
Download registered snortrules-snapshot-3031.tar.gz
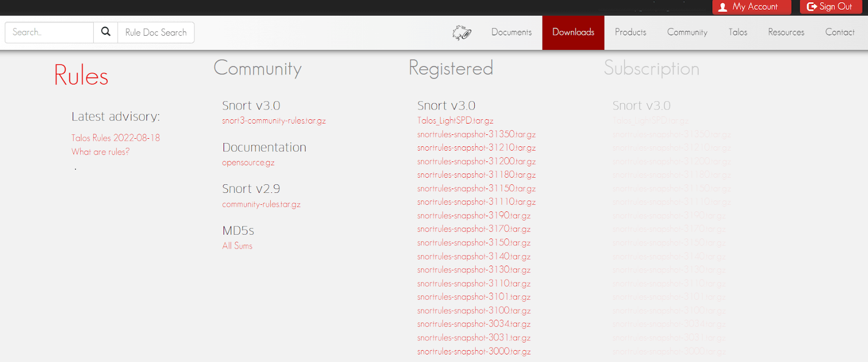(x=474, y=338)
